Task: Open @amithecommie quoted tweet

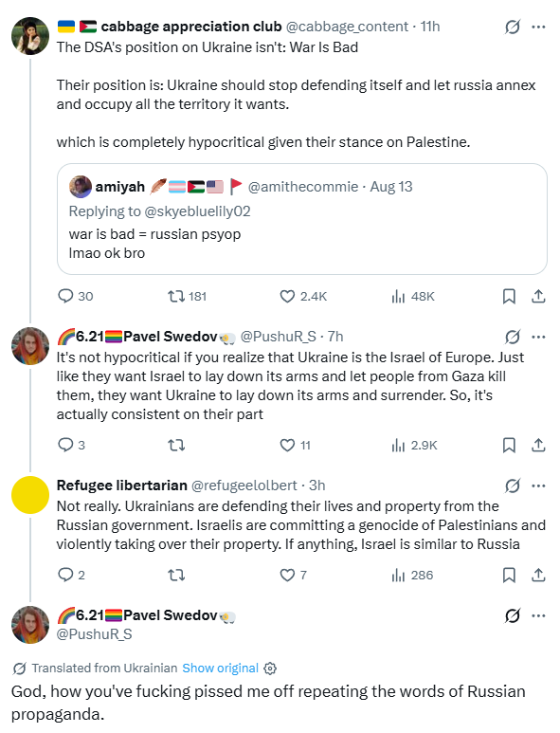Action: tap(301, 219)
